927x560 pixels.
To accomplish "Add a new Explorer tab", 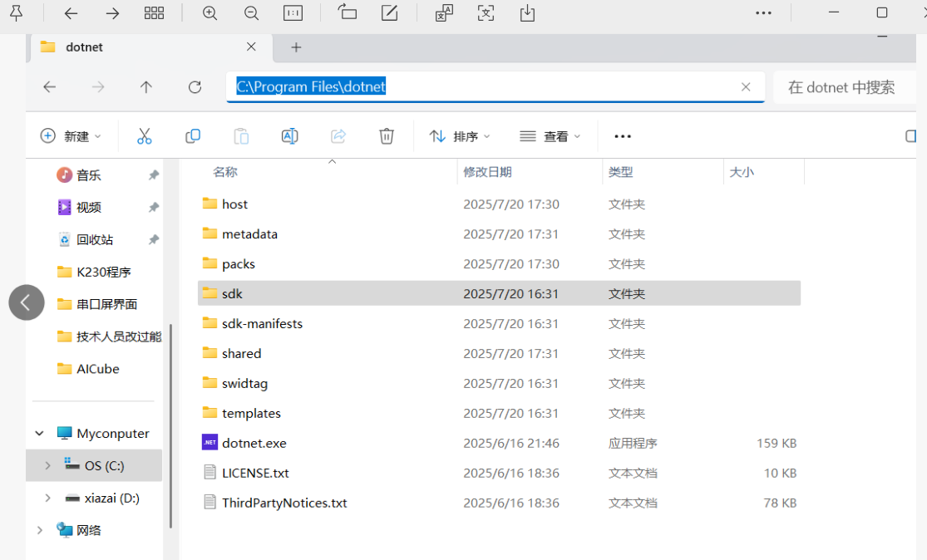I will (296, 47).
